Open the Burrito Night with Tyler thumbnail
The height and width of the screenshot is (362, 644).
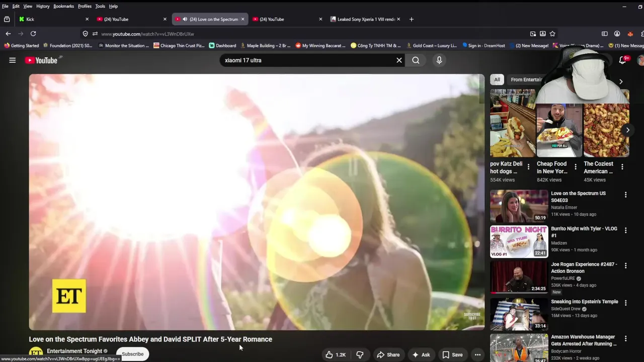point(519,241)
